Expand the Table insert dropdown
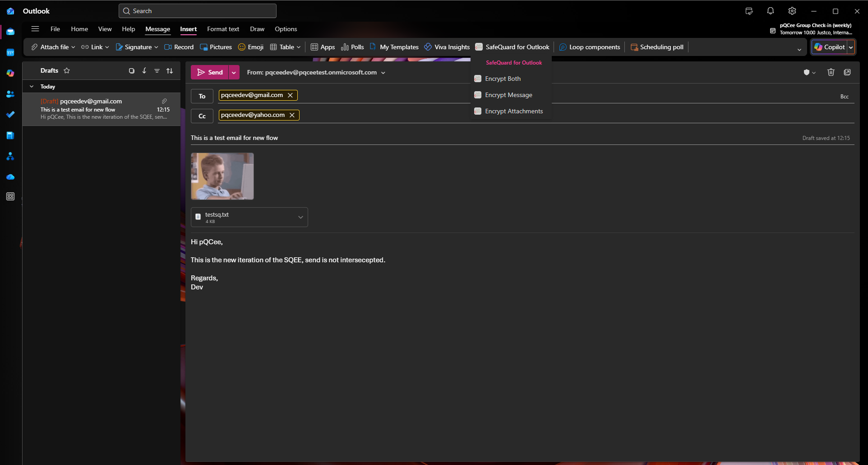The width and height of the screenshot is (868, 465). point(298,47)
